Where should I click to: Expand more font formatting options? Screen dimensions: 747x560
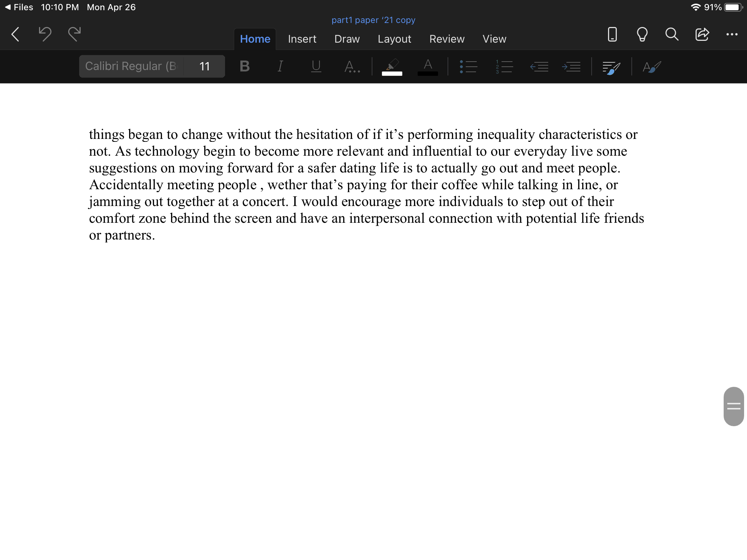352,67
